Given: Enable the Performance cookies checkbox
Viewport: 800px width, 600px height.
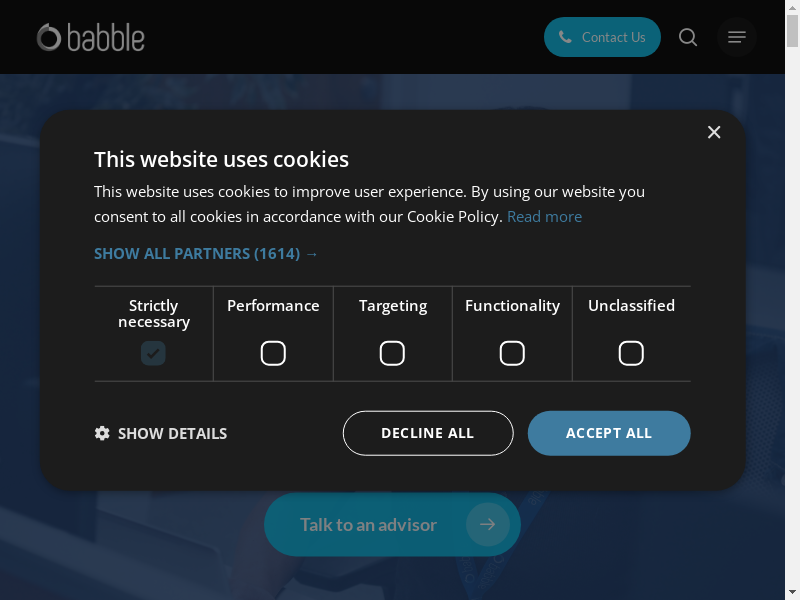Looking at the screenshot, I should [273, 353].
